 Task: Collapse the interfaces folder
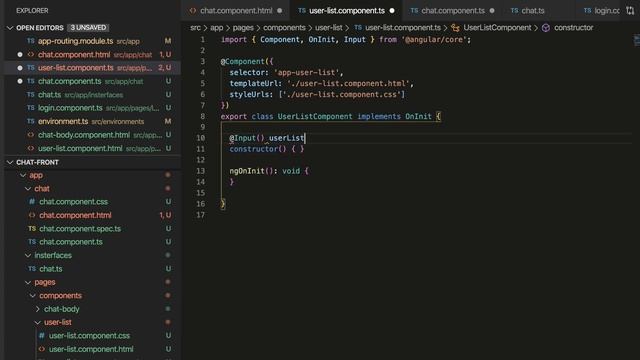[28, 256]
